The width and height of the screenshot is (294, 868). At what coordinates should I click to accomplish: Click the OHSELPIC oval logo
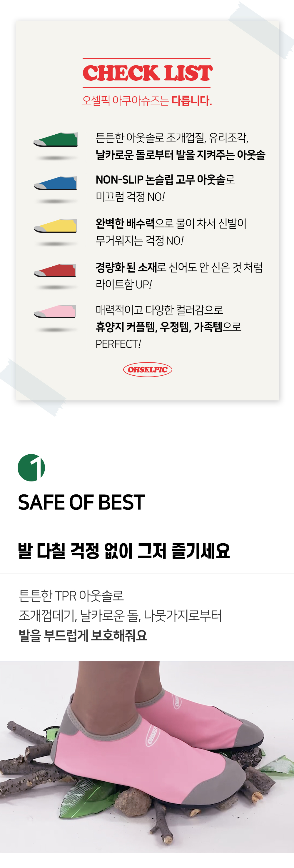pos(148,370)
